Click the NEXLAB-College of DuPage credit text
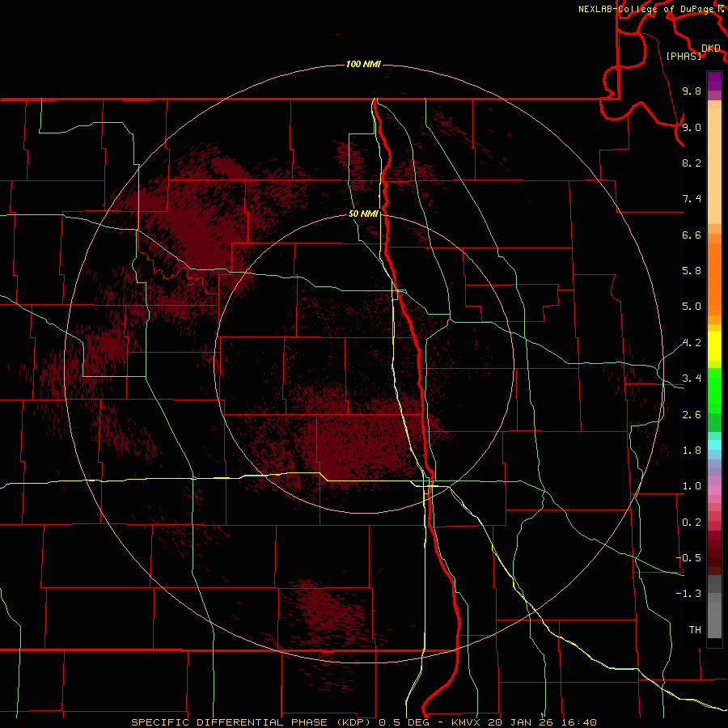 tap(648, 9)
